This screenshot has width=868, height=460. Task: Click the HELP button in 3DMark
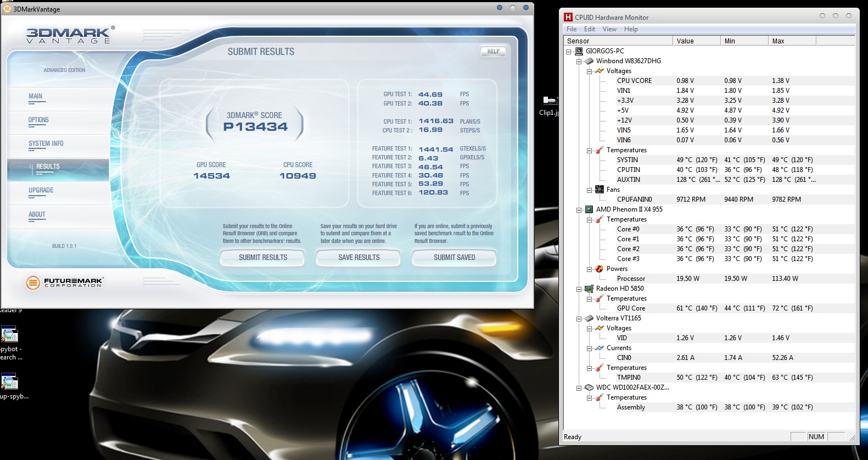click(x=493, y=51)
